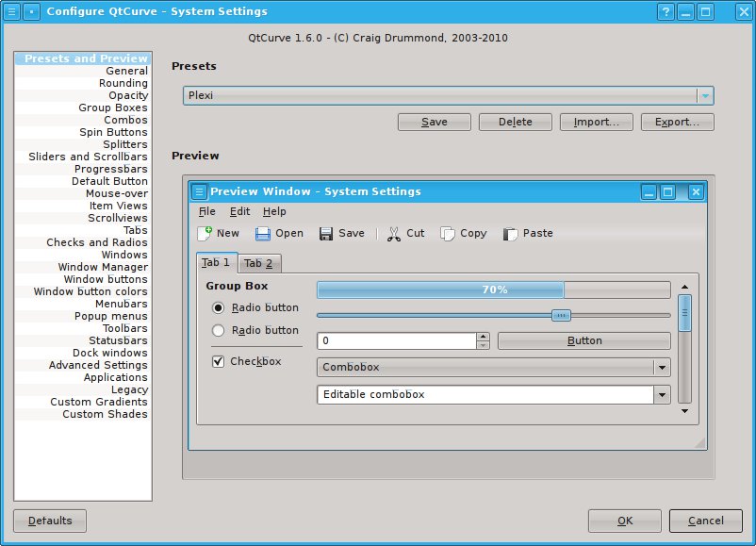Select Window Manager in the settings list
The width and height of the screenshot is (756, 546).
coord(82,267)
